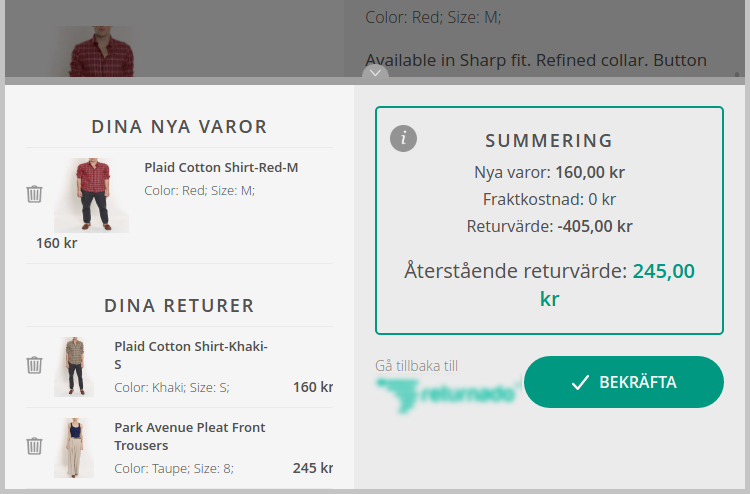The width and height of the screenshot is (750, 494).
Task: Open the red plaid shirt thumbnail in new items
Action: click(91, 195)
